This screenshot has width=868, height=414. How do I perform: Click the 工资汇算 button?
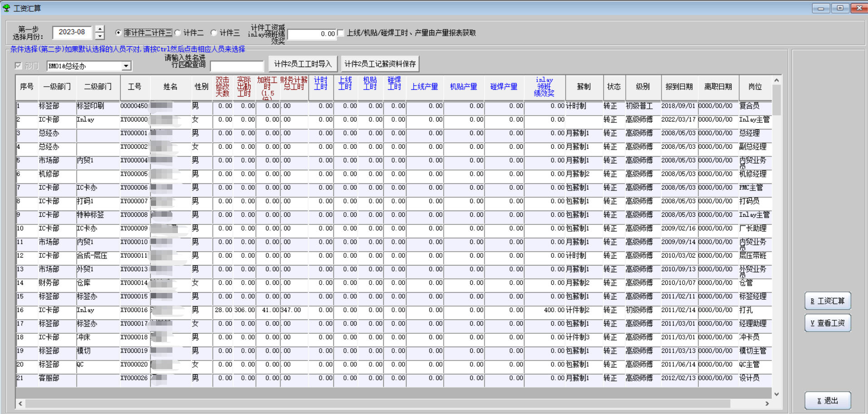click(x=828, y=301)
